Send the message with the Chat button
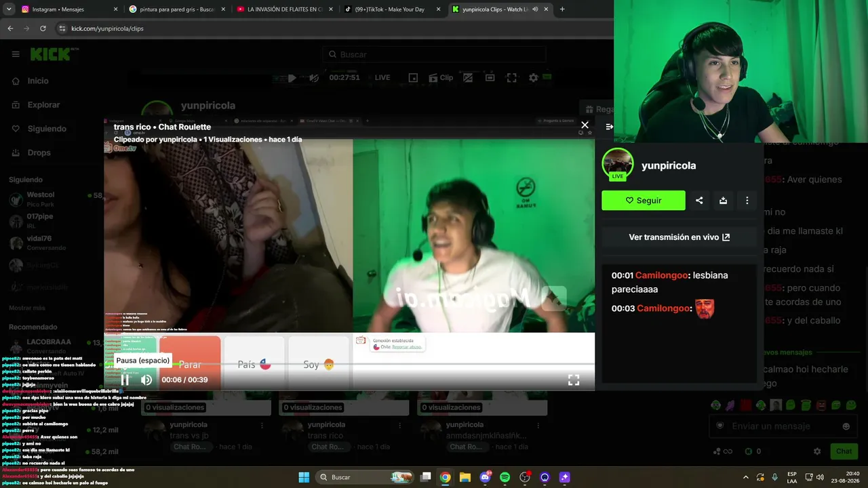 click(844, 451)
